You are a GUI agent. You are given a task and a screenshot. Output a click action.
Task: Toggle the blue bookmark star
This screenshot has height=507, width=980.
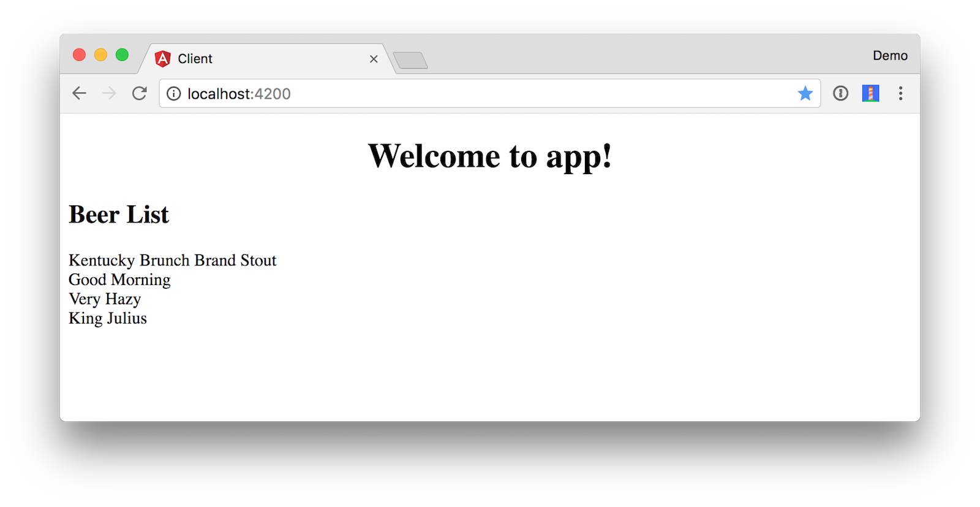click(805, 93)
